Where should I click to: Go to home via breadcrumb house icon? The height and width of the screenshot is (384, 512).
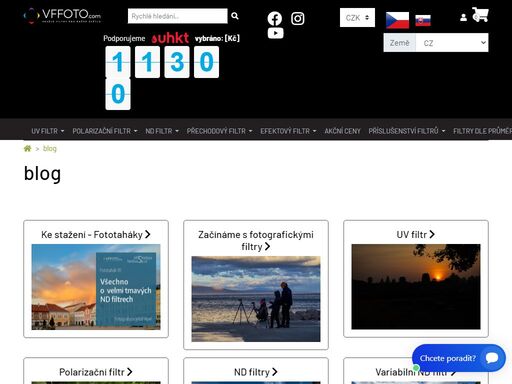pos(28,149)
